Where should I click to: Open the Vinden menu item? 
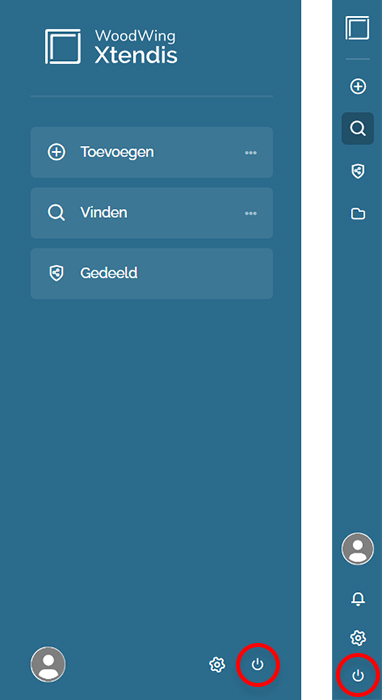point(152,213)
